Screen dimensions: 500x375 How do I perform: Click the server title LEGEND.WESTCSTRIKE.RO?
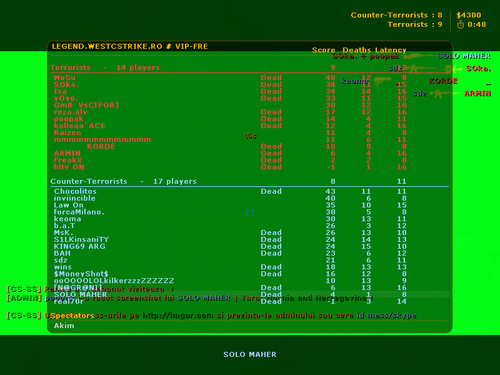107,46
